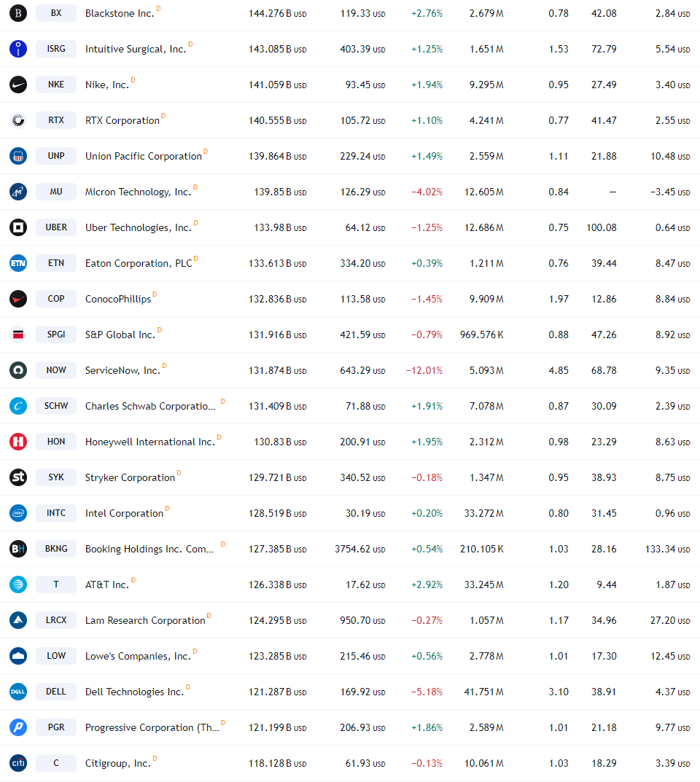Open the S&P Global Inc. link

pyautogui.click(x=120, y=335)
